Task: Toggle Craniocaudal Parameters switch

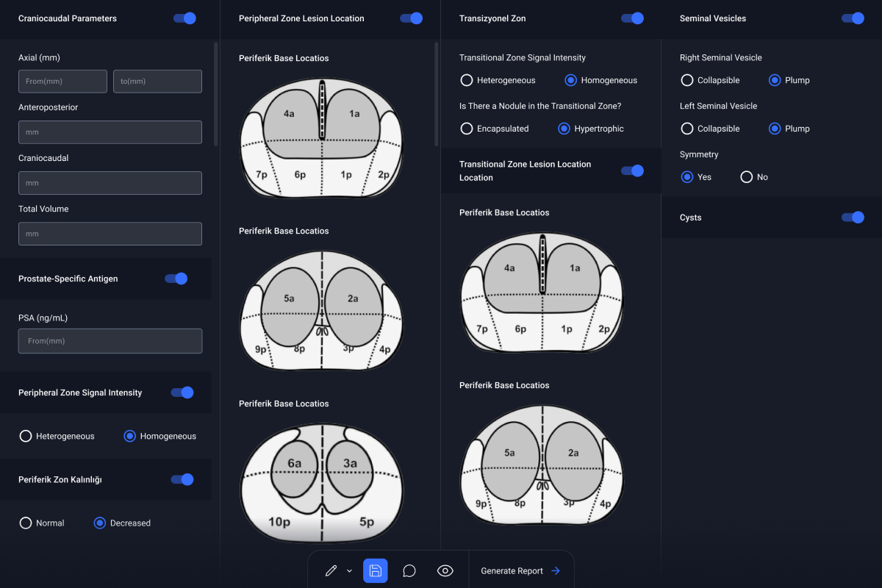Action: point(184,18)
